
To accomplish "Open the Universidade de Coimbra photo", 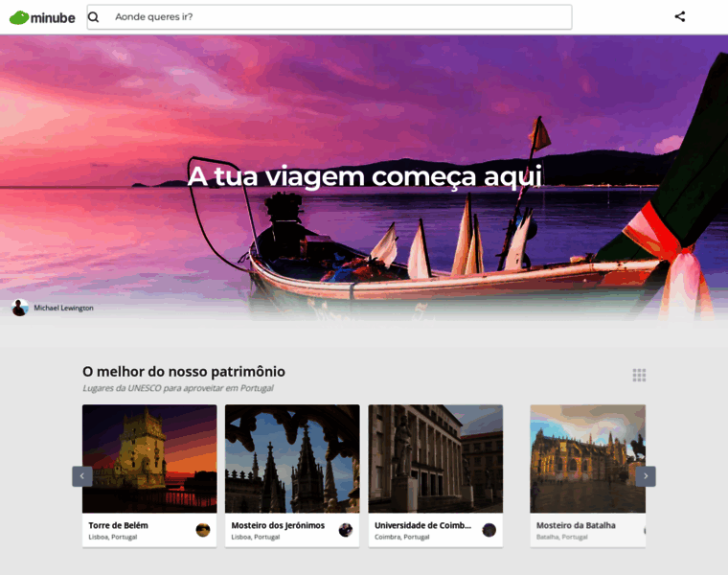I will [436, 459].
